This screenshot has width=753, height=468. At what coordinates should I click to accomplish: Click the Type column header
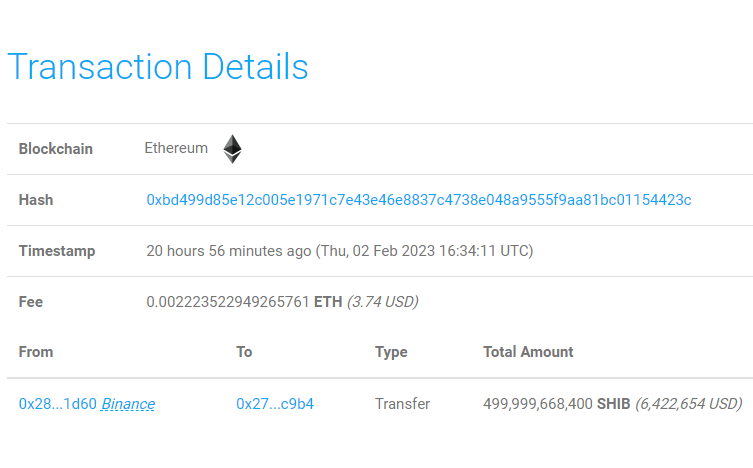click(x=391, y=352)
